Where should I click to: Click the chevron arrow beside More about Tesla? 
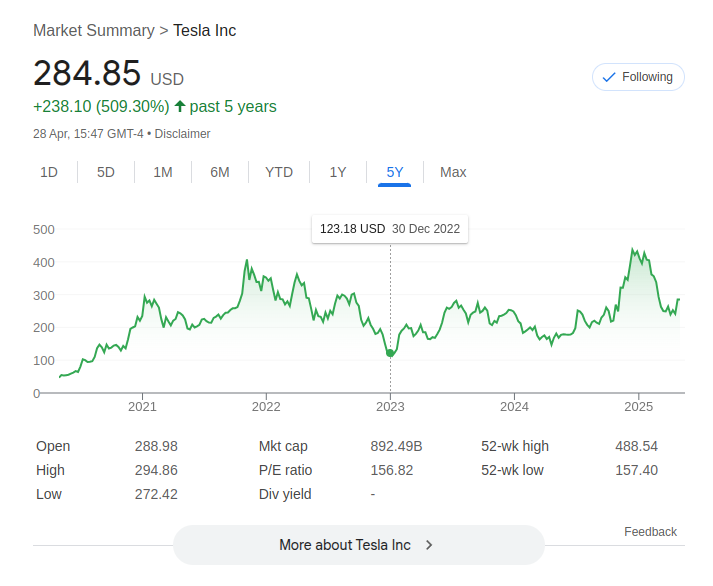coord(429,545)
